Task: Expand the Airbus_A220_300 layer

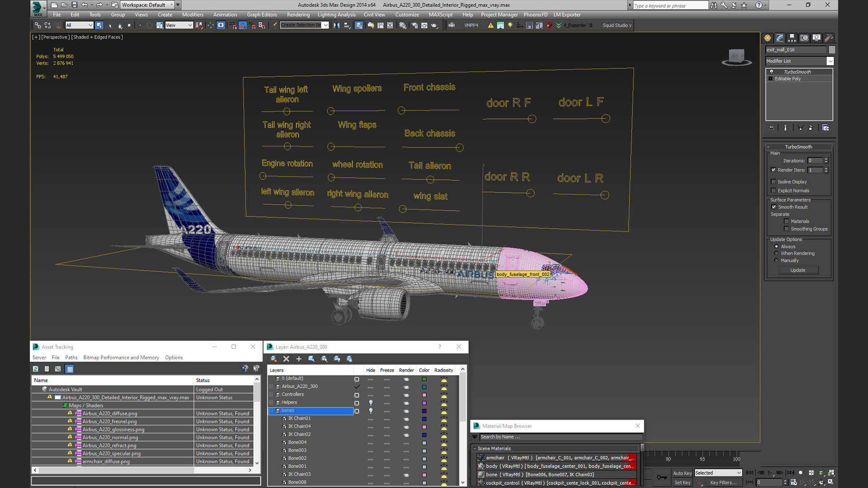Action: [x=271, y=387]
